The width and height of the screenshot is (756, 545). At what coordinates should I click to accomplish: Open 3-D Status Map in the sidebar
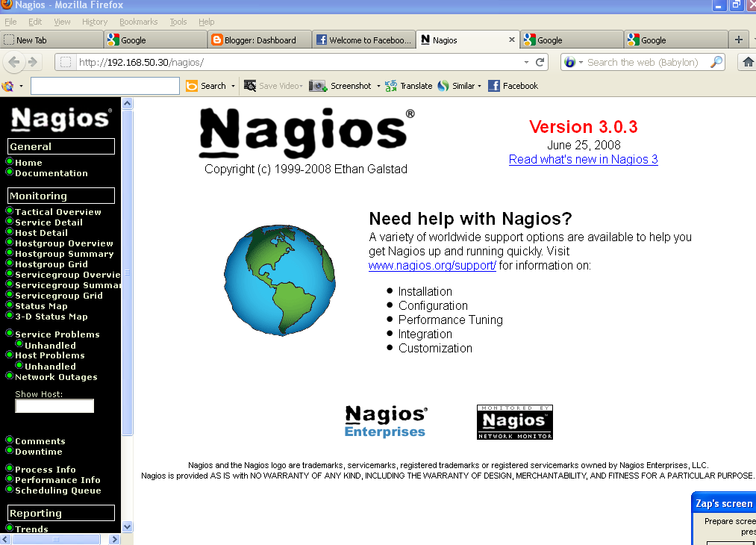pyautogui.click(x=51, y=317)
